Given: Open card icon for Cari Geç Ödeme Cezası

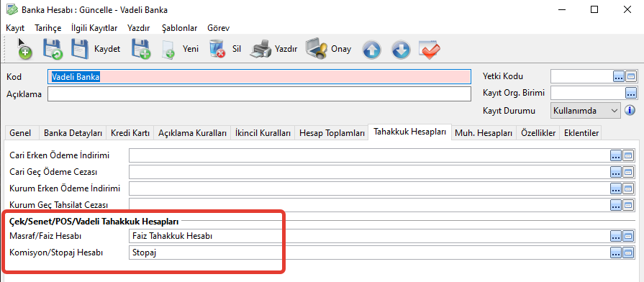Looking at the screenshot, I should 627,172.
